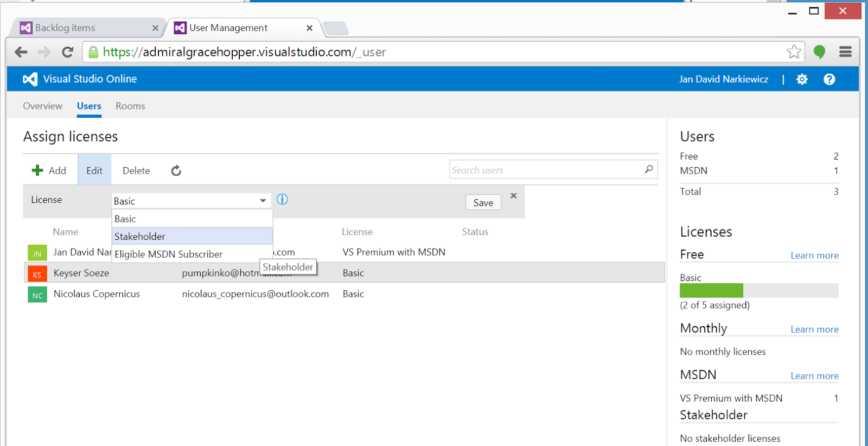Open the help question mark icon
868x446 pixels.
point(829,79)
